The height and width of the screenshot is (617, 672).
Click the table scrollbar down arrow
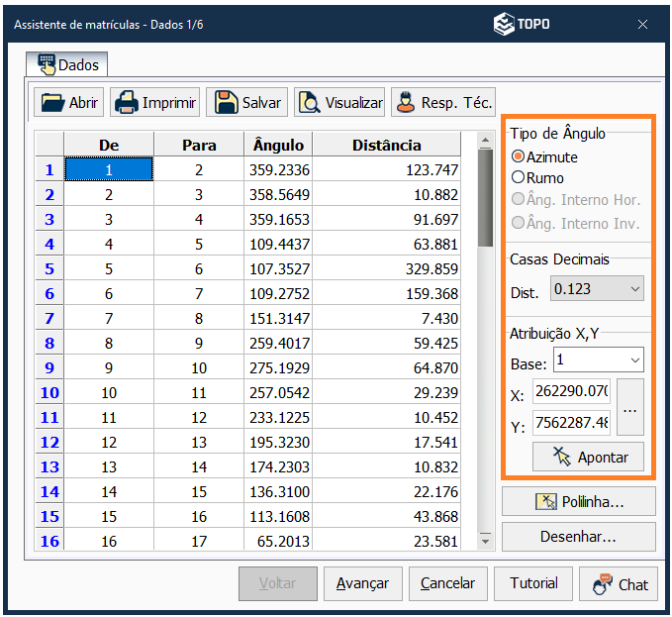pos(485,541)
